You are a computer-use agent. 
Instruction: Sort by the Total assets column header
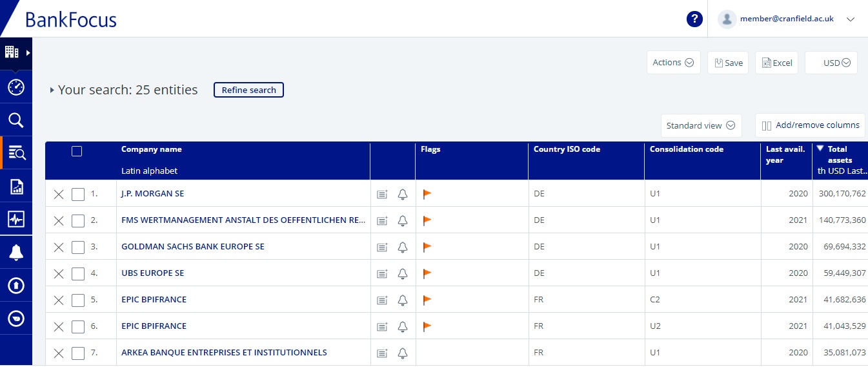click(840, 154)
